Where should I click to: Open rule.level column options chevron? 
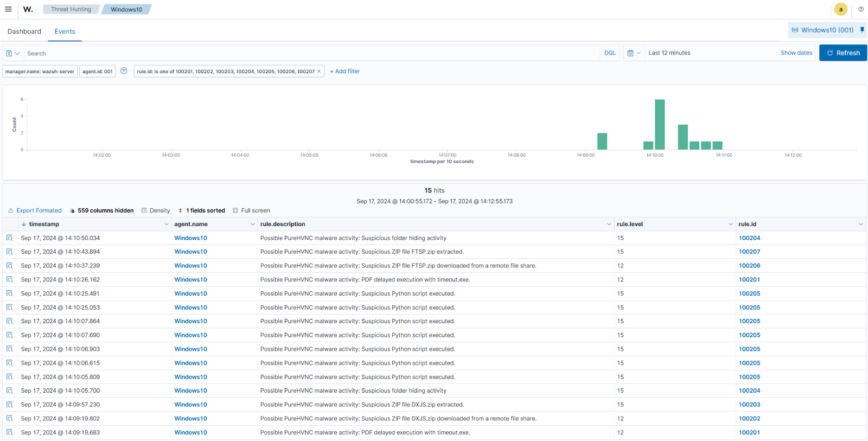(730, 224)
